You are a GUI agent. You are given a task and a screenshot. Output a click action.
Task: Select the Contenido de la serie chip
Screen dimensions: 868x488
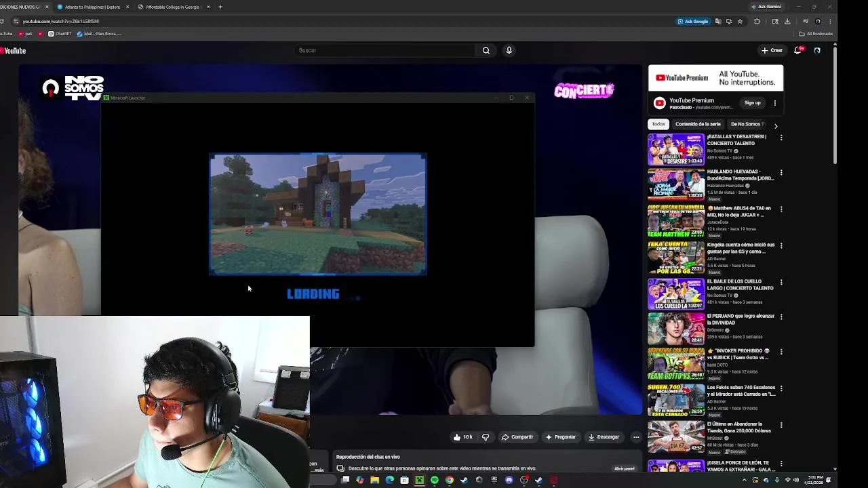tap(698, 124)
